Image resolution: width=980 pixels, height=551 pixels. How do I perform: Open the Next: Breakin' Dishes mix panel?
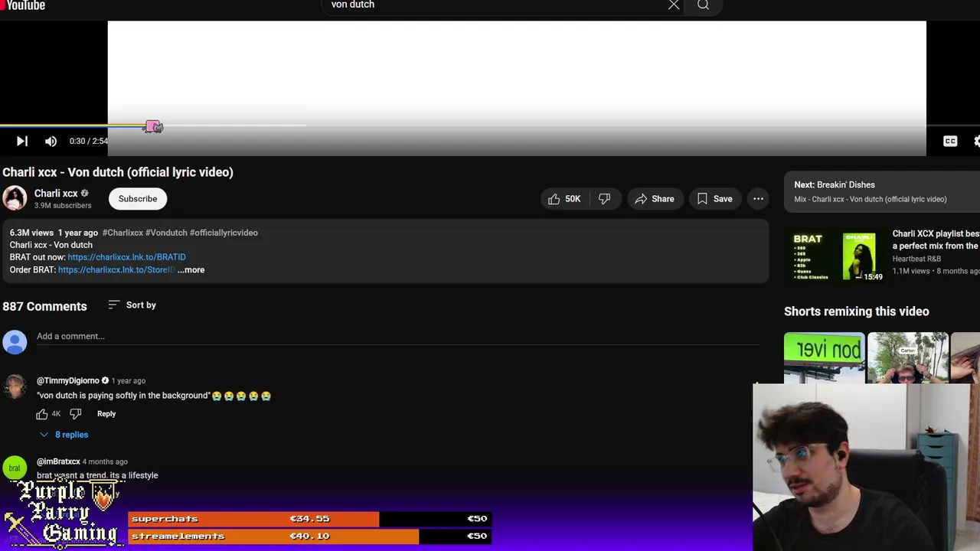[x=882, y=191]
